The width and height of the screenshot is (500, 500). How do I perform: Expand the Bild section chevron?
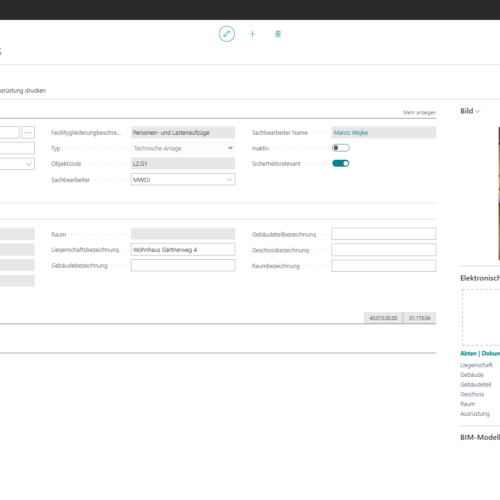(x=478, y=111)
